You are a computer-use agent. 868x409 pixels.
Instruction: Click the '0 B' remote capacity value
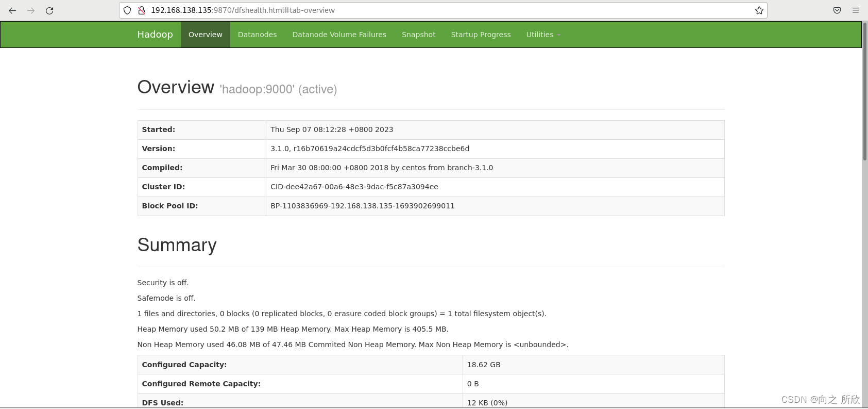point(473,384)
